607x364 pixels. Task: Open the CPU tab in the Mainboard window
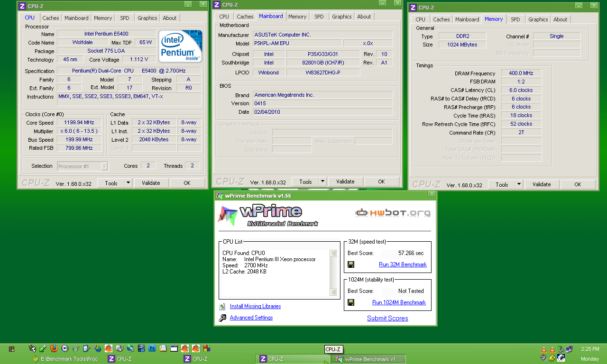tap(224, 17)
